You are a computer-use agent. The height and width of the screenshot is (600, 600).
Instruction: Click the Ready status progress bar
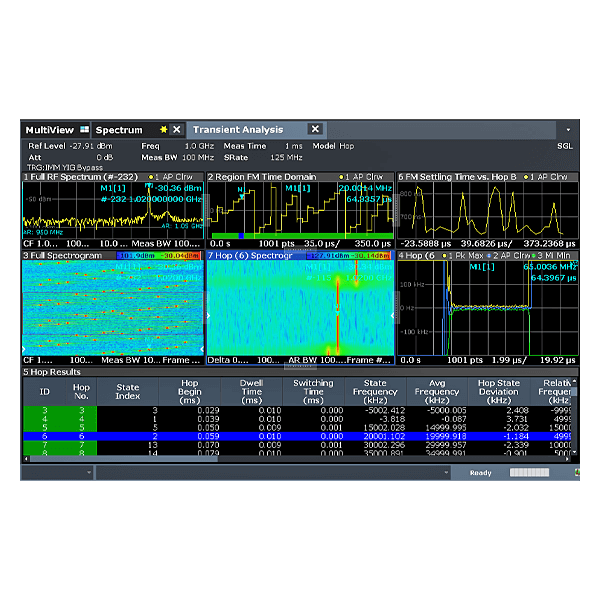[529, 473]
